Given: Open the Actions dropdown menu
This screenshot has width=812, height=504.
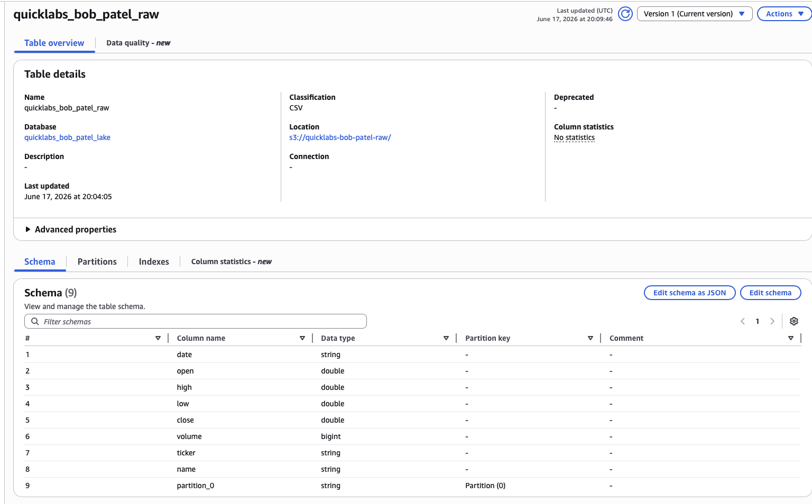Looking at the screenshot, I should pyautogui.click(x=785, y=14).
